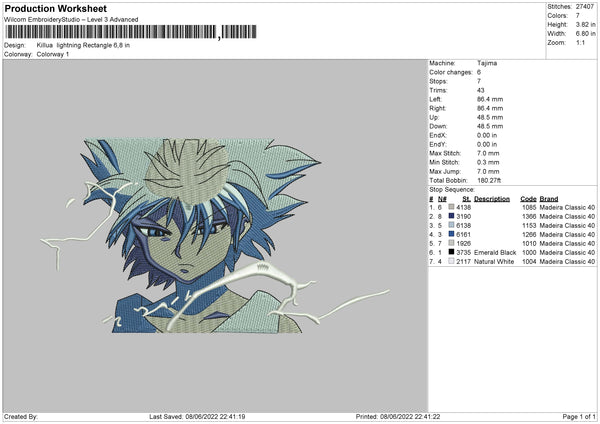Click the 'Stop Sequence:' heading
Viewport: 600px width, 424px height.
[452, 189]
